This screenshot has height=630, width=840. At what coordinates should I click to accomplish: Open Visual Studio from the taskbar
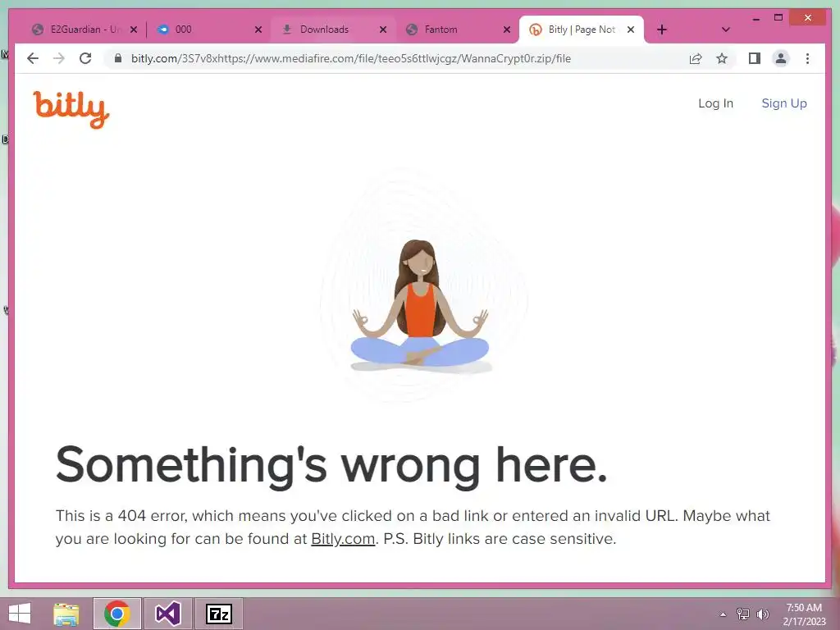click(167, 614)
